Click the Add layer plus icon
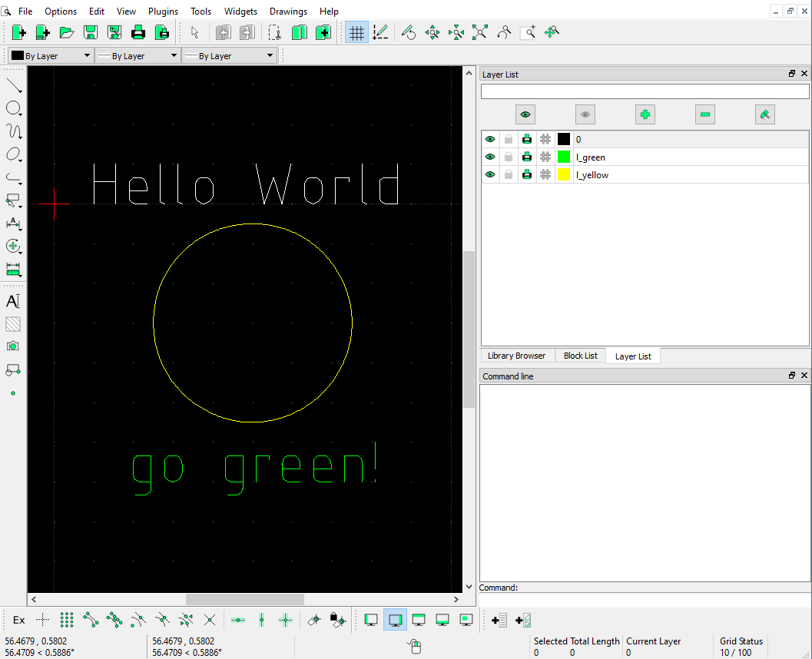Viewport: 812px width, 659px height. [645, 114]
